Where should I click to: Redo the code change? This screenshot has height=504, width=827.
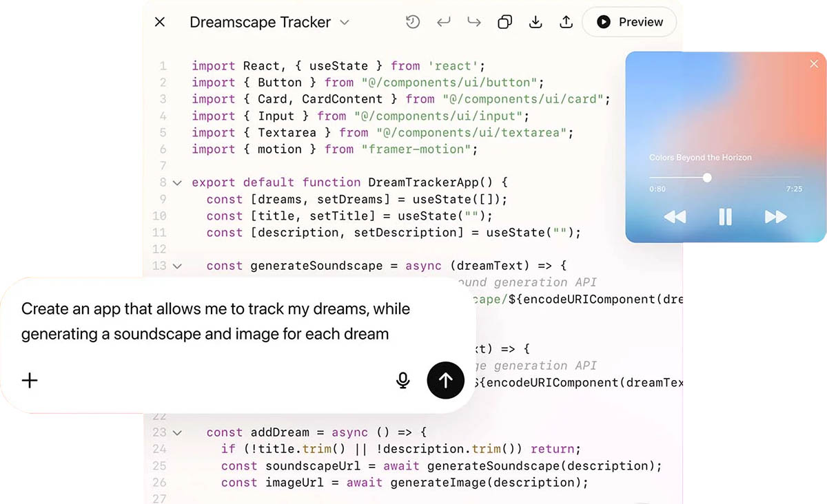point(474,22)
